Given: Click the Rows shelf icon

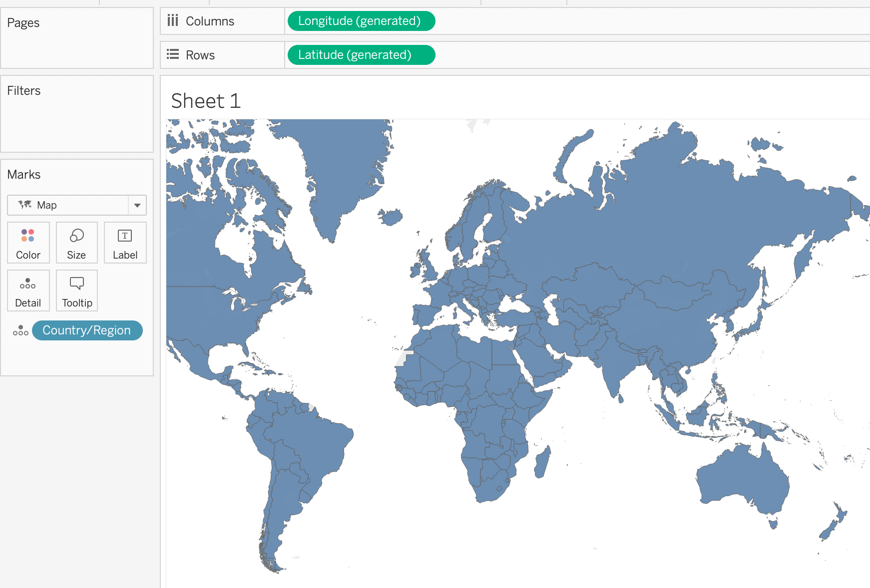Looking at the screenshot, I should point(173,54).
